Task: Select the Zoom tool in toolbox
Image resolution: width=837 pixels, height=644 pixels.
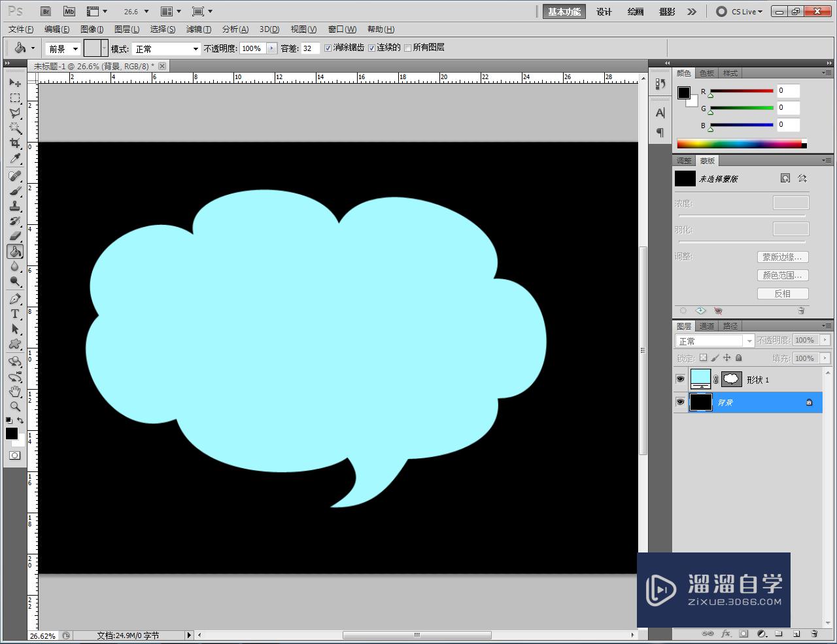Action: pyautogui.click(x=15, y=406)
